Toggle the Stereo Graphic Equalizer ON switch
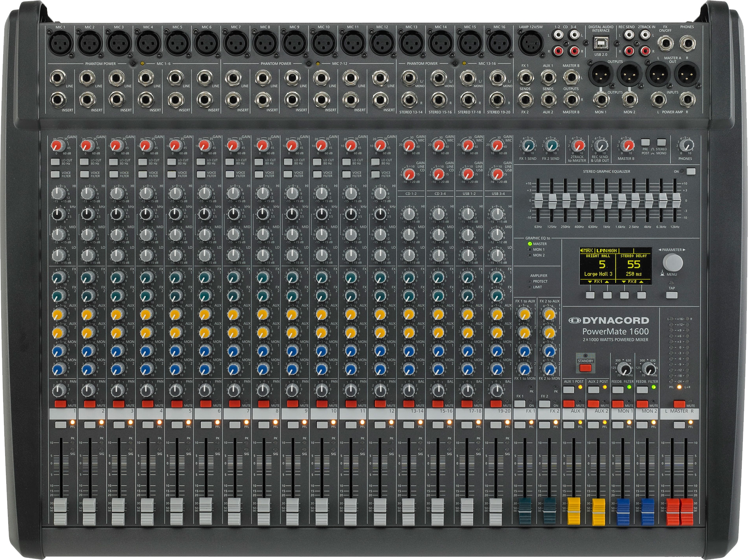The image size is (748, 560). click(x=691, y=171)
